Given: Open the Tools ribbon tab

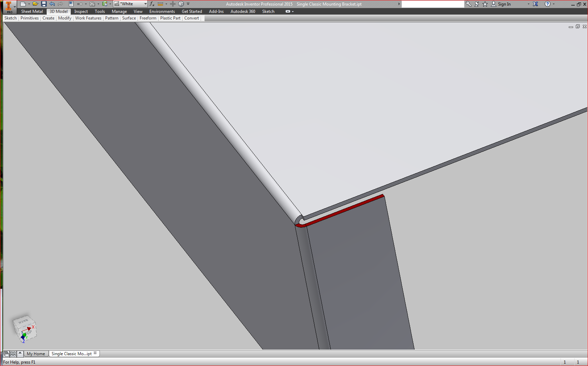Looking at the screenshot, I should pos(100,12).
